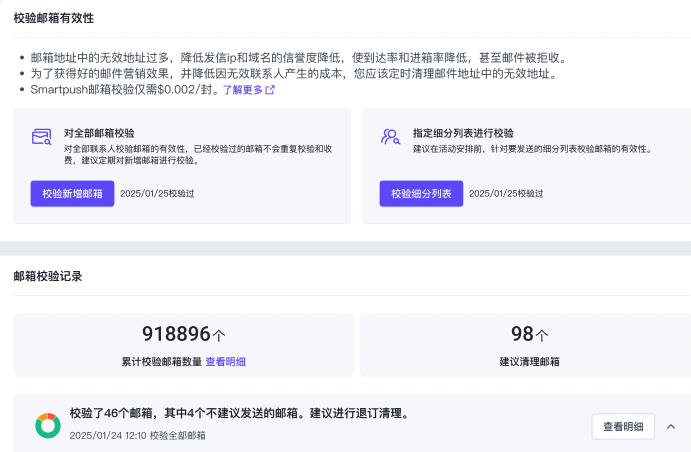Click the envelope icon for 对全部邮箱校验
This screenshot has width=691, height=452.
(41, 137)
